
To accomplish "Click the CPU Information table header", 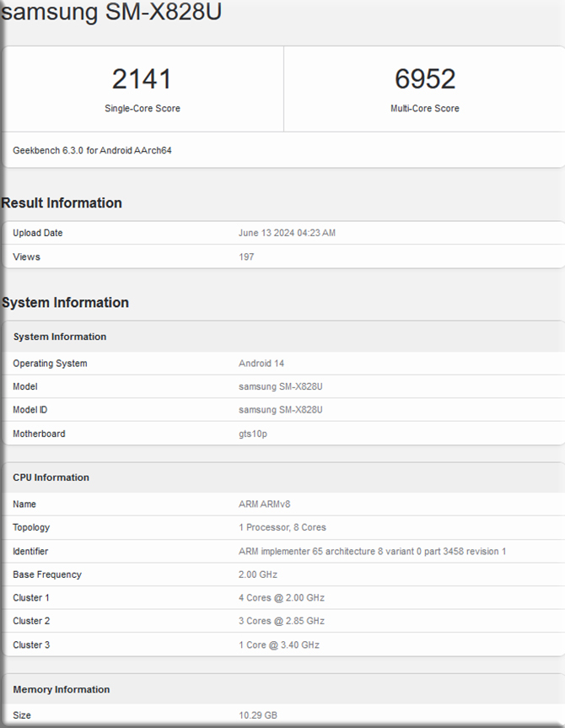I will pyautogui.click(x=51, y=477).
